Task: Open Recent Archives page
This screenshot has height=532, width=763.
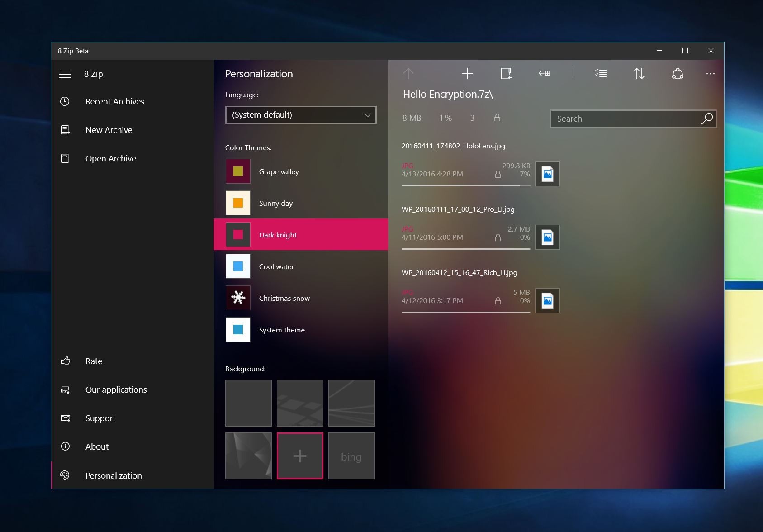Action: coord(132,101)
